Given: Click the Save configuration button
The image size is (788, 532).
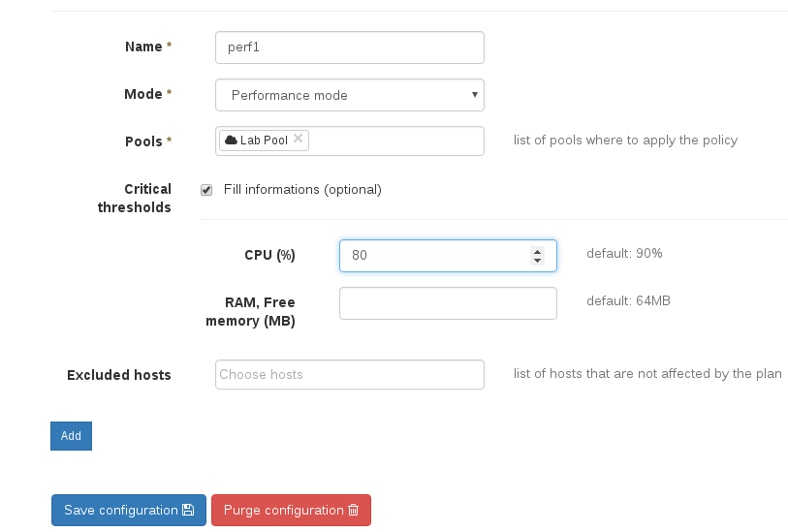Looking at the screenshot, I should pyautogui.click(x=129, y=510).
